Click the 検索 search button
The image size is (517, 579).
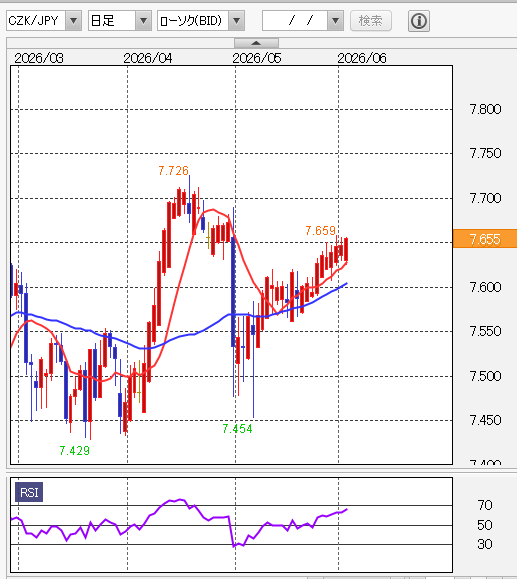pos(371,21)
